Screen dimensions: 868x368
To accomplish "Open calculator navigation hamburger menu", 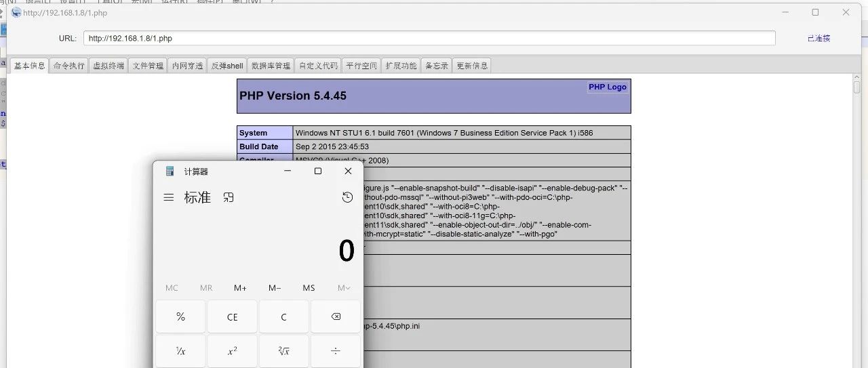I will pyautogui.click(x=169, y=198).
